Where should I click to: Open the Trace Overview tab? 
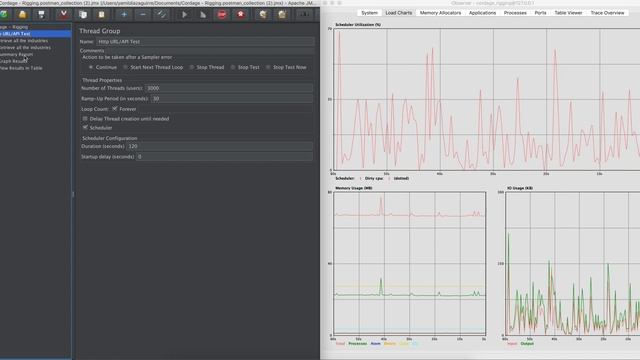(x=607, y=13)
